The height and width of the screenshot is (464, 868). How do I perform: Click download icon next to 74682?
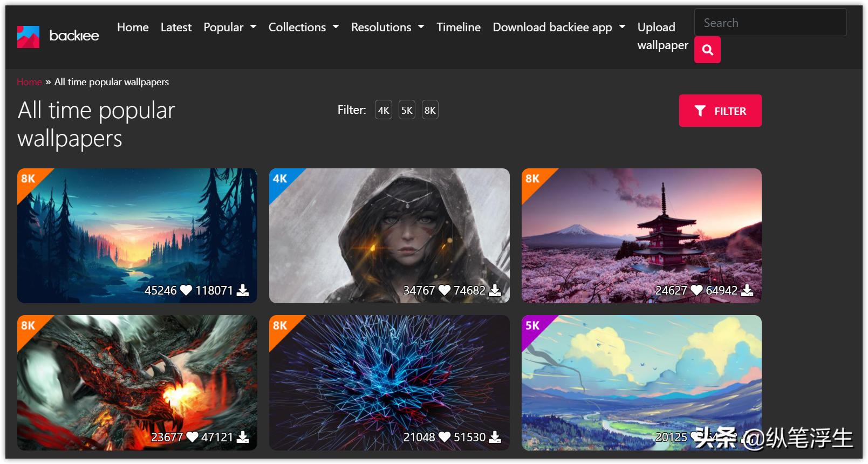point(495,290)
